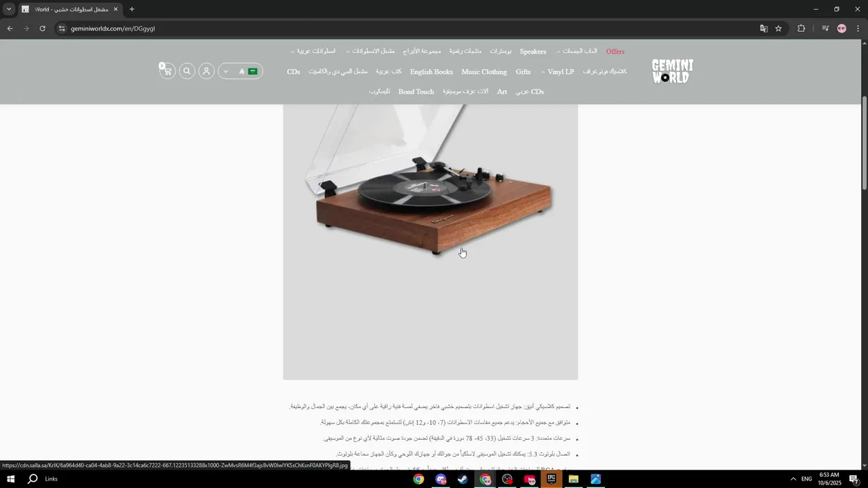868x488 pixels.
Task: Open the tab search dropdown arrow
Action: pos(9,9)
